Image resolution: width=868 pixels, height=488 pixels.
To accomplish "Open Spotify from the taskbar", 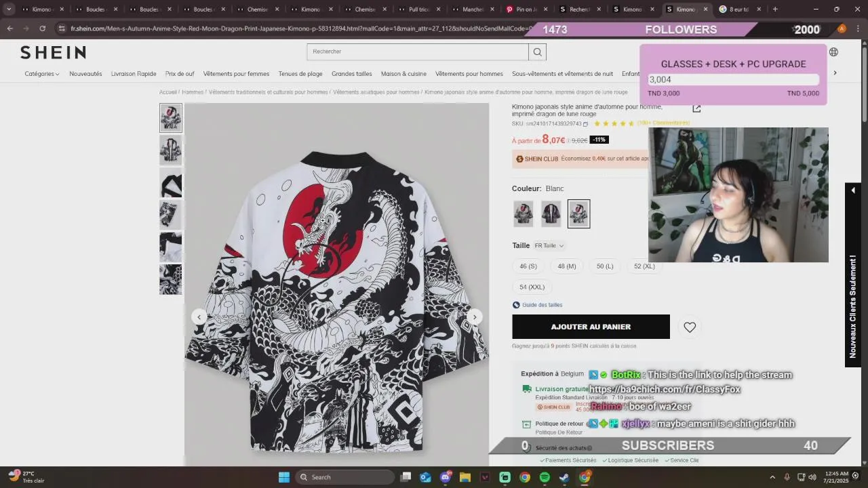I will tap(545, 477).
